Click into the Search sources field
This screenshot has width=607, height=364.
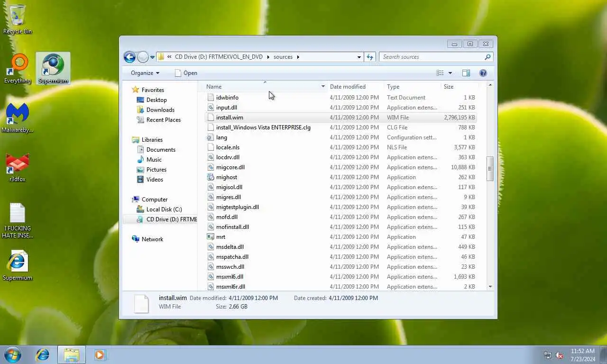click(x=436, y=57)
